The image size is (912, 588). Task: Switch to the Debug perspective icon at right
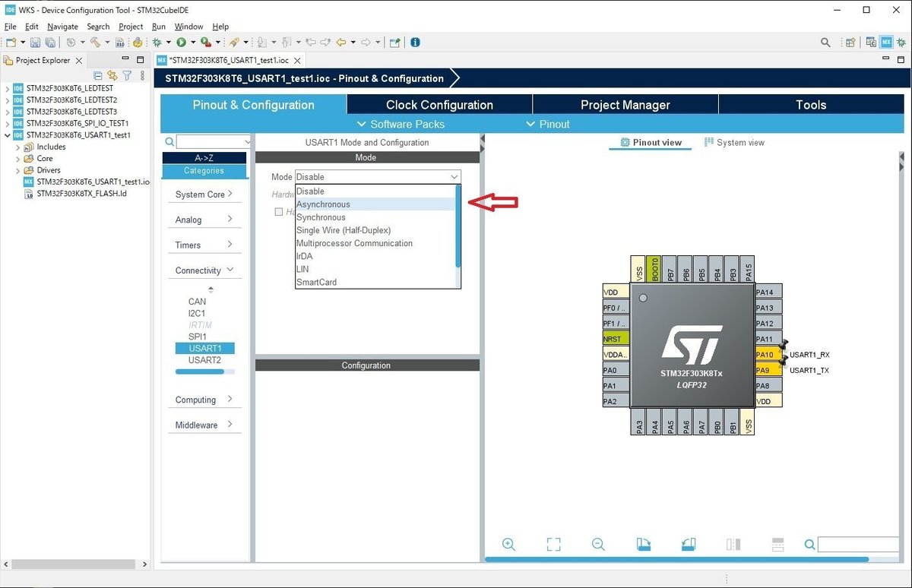point(901,43)
